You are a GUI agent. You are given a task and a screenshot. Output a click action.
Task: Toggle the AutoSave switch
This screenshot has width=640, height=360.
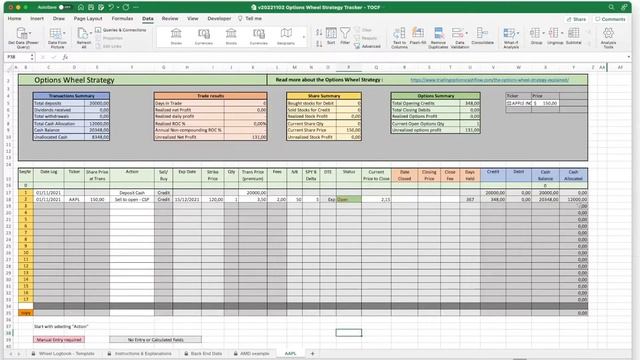[x=64, y=7]
